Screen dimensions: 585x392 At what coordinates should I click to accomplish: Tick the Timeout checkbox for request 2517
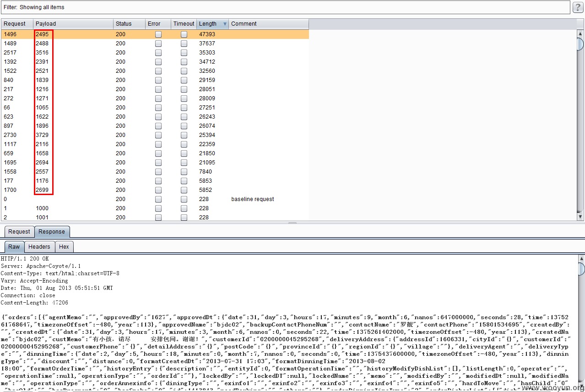[184, 53]
